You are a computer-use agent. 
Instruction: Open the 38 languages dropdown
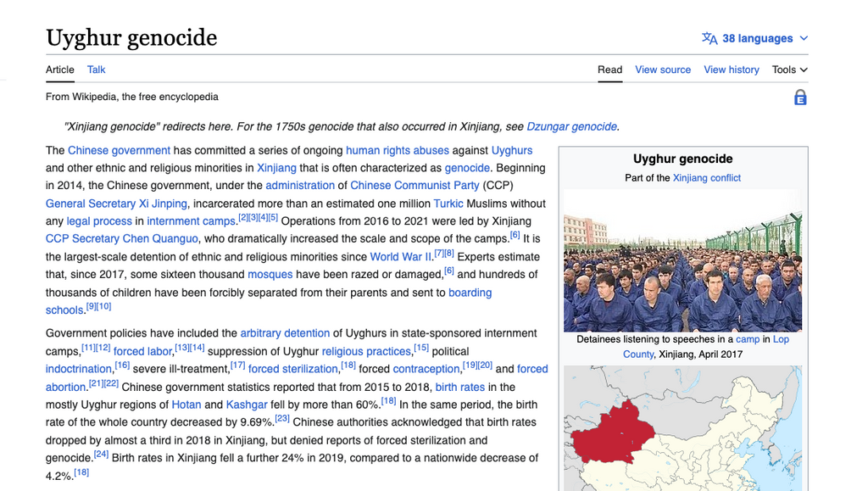coord(755,38)
